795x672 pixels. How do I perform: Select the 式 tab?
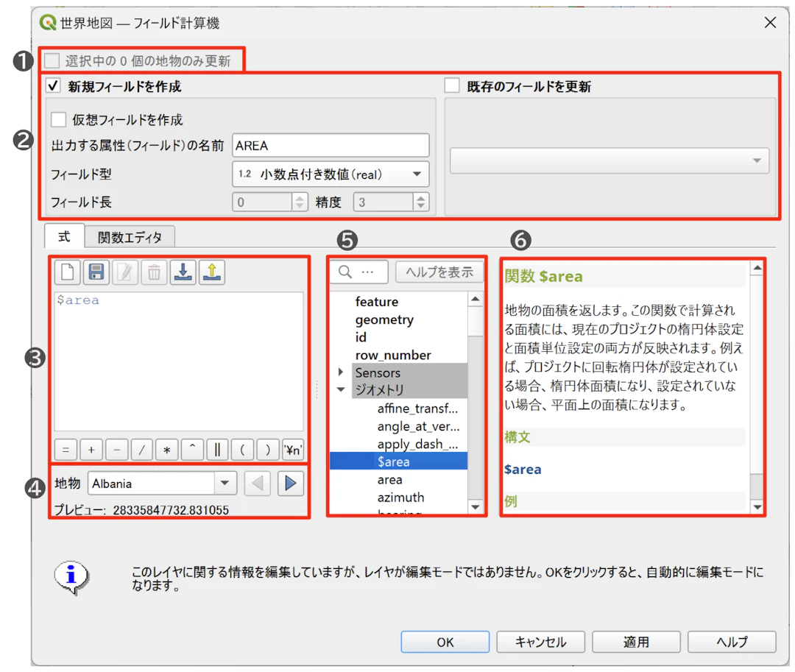pos(64,237)
